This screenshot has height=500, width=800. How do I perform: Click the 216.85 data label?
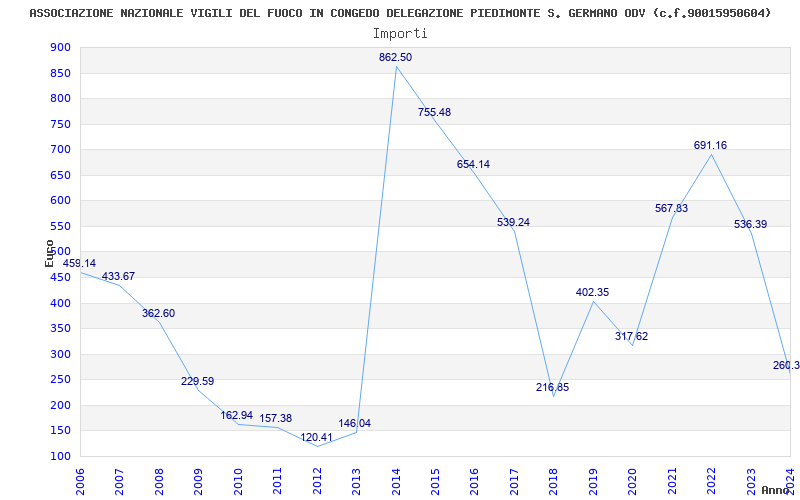(552, 387)
